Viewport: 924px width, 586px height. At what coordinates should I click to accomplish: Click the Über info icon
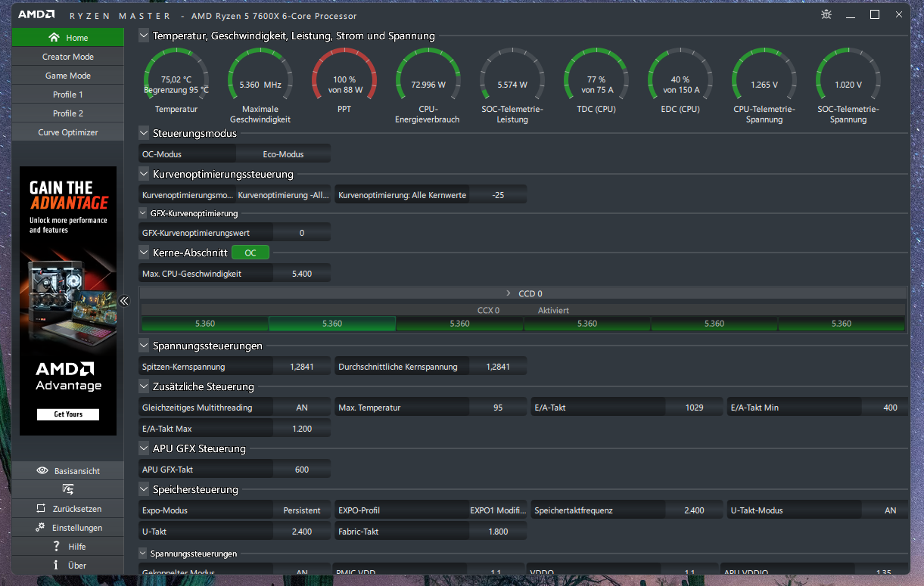(x=56, y=566)
